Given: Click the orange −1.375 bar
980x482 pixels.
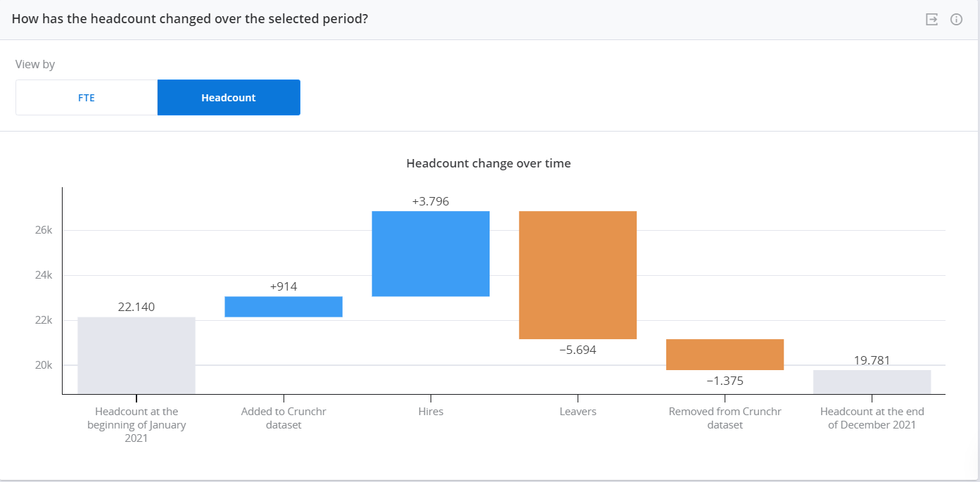Looking at the screenshot, I should [x=725, y=355].
